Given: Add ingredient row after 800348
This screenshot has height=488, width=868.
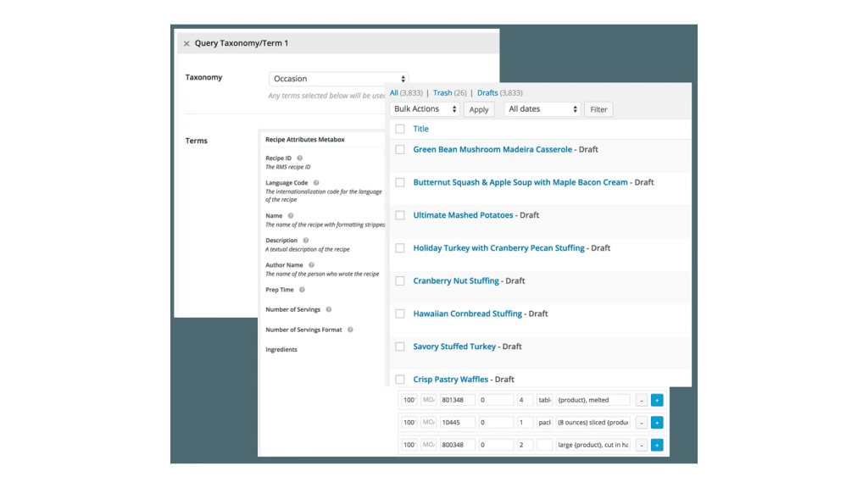Looking at the screenshot, I should [657, 445].
